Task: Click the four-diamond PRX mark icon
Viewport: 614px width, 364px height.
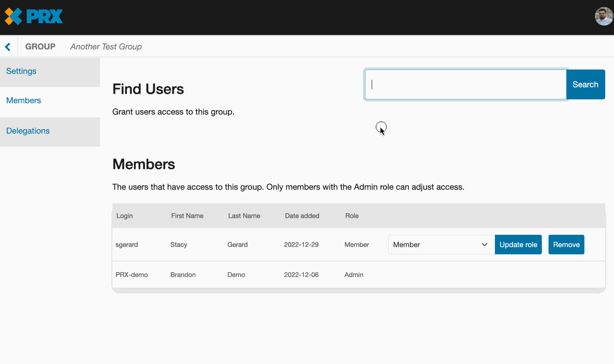Action: [x=11, y=16]
